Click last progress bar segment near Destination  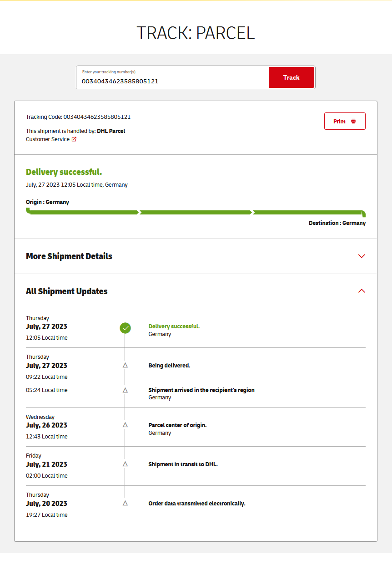pyautogui.click(x=308, y=212)
